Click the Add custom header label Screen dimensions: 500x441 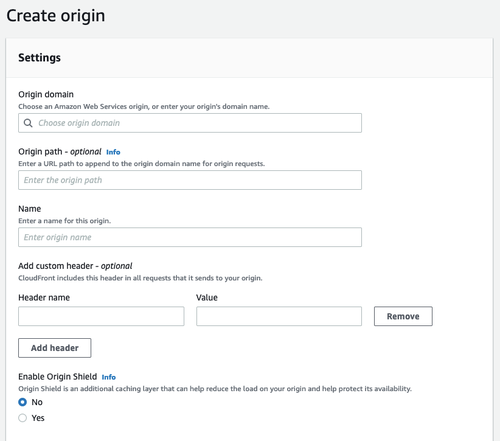pos(75,266)
